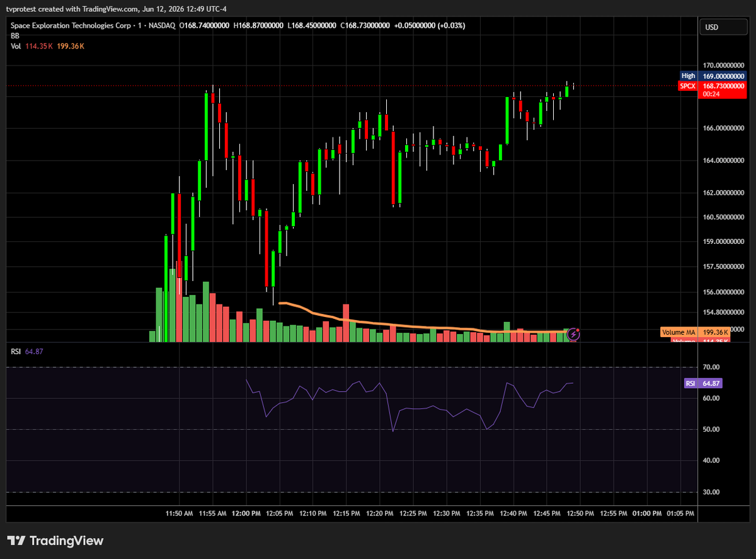Click the 156.00000000 price axis value
The height and width of the screenshot is (559, 756).
[723, 292]
